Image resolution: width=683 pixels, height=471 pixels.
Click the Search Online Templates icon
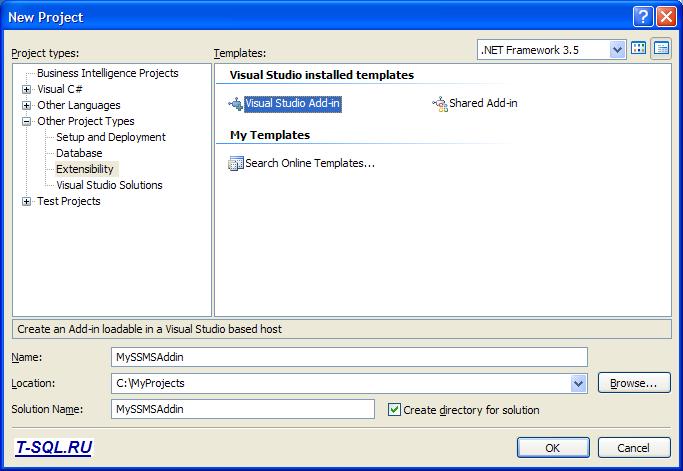(236, 164)
